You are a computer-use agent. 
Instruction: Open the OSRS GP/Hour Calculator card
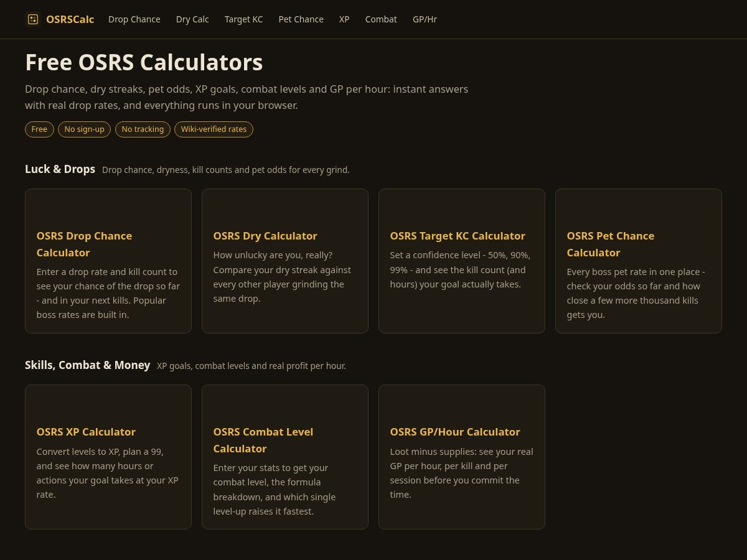pyautogui.click(x=462, y=457)
